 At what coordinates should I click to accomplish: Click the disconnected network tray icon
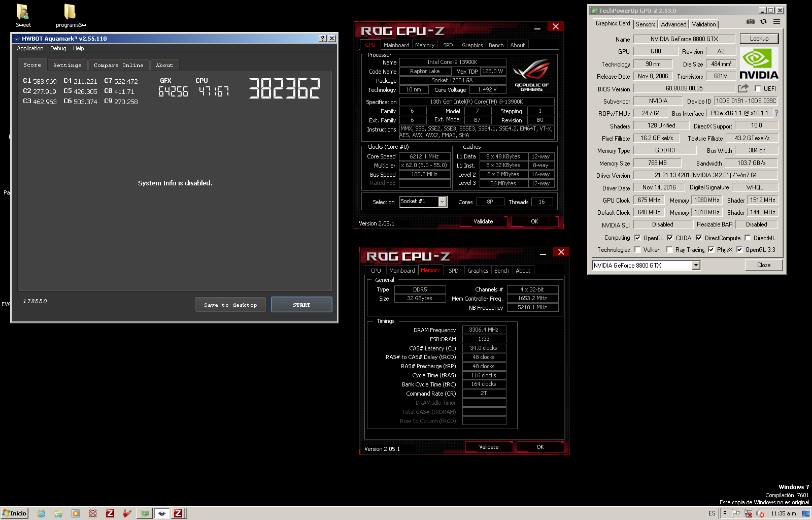click(x=748, y=513)
